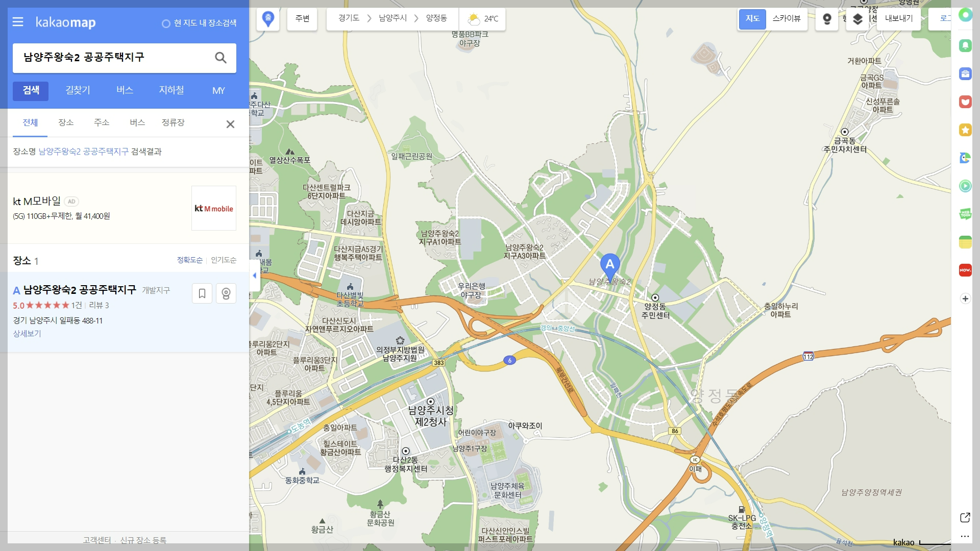Sort results by 인기도순

(x=224, y=260)
